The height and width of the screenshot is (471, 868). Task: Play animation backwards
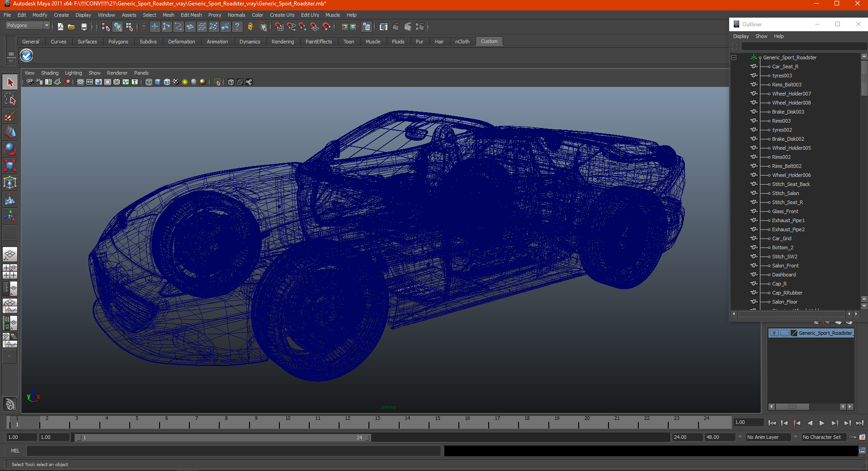pyautogui.click(x=809, y=423)
